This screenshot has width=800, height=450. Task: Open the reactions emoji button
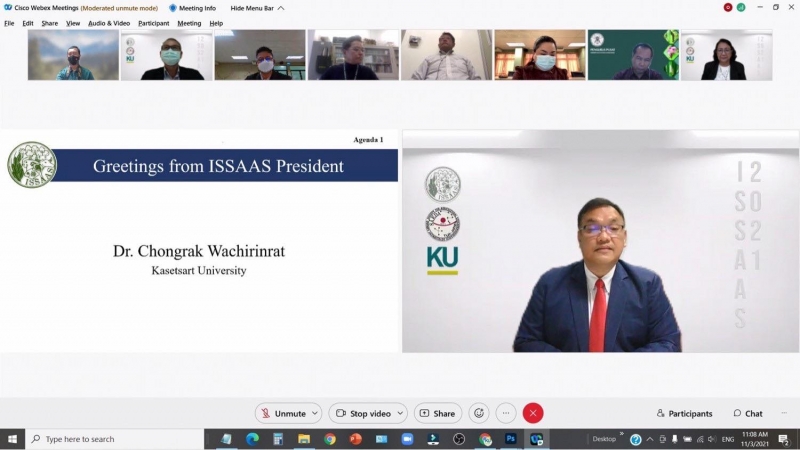479,413
